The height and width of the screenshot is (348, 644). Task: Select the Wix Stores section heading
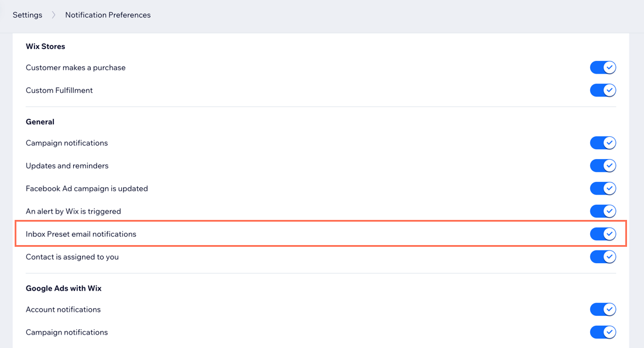[46, 46]
